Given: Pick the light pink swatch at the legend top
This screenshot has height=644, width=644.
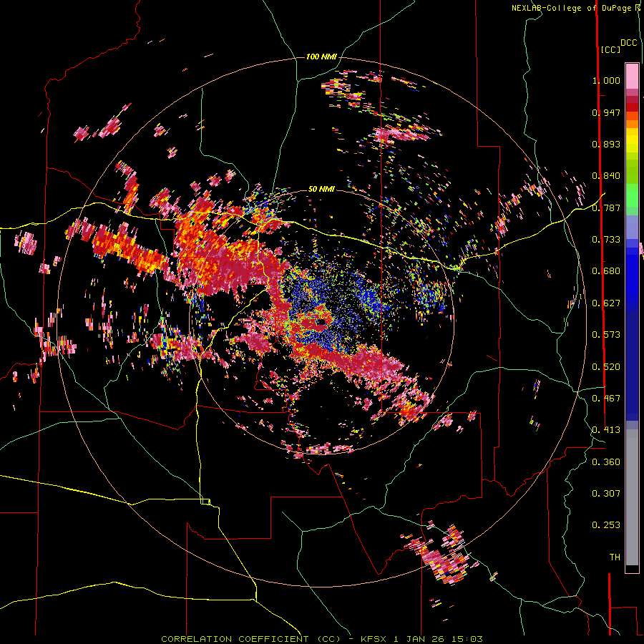Looking at the screenshot, I should coord(632,76).
